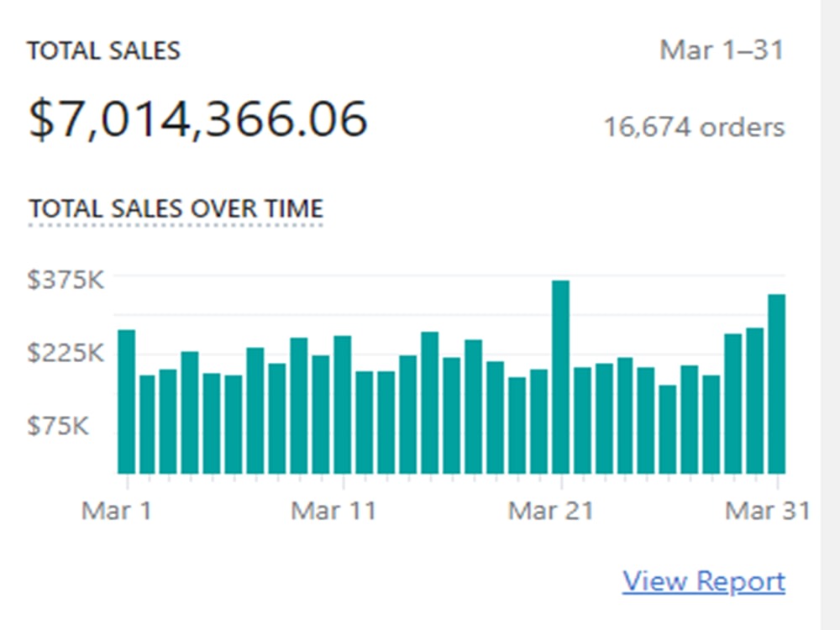Click the Total Sales Over Time heading

[176, 208]
